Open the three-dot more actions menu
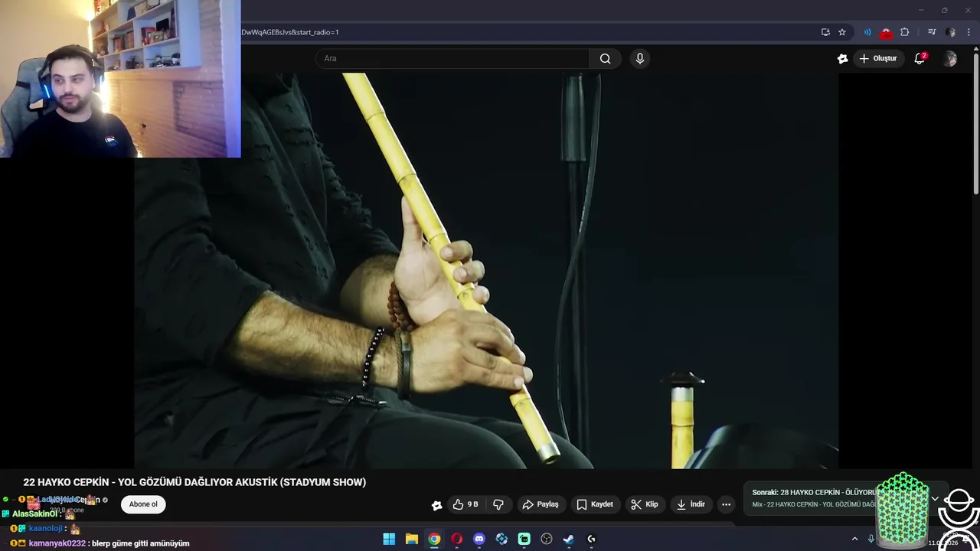 point(726,504)
